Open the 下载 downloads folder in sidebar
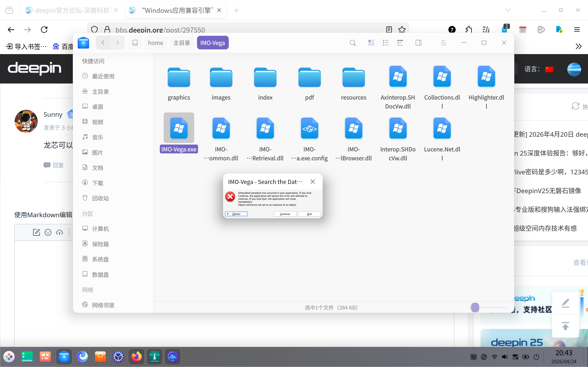 [x=97, y=183]
